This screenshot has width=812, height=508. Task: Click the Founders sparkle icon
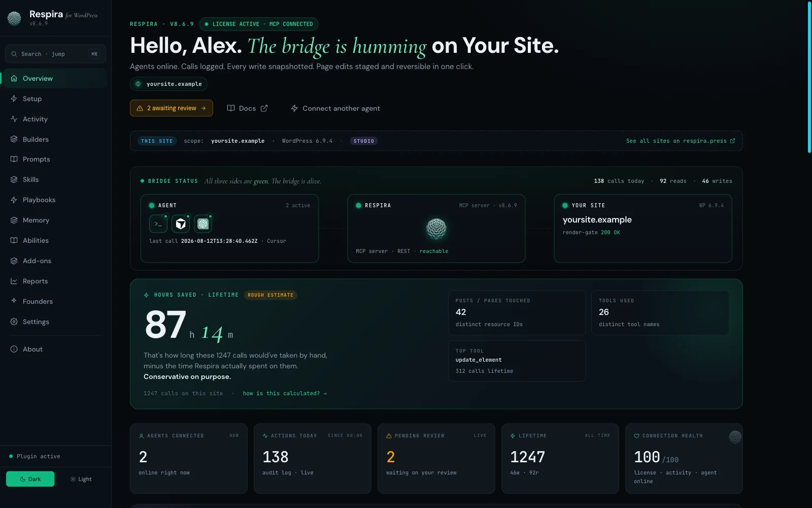(14, 301)
